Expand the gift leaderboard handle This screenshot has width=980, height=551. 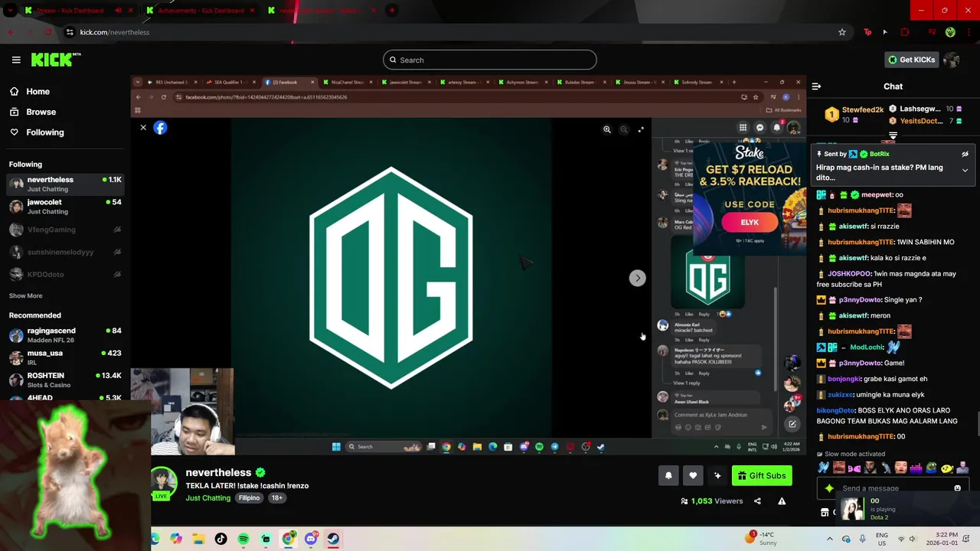tap(893, 135)
